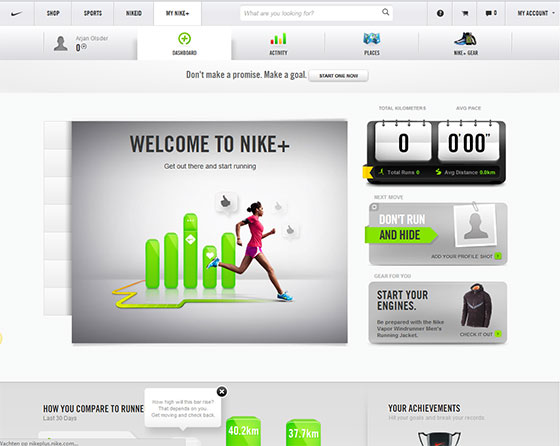Open the help question mark icon
This screenshot has height=446, width=560.
(440, 13)
